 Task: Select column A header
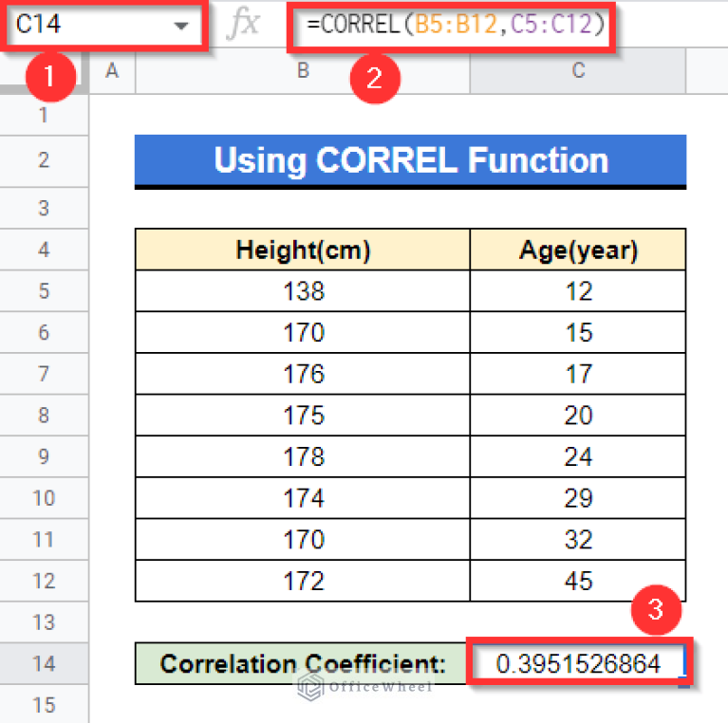point(112,71)
